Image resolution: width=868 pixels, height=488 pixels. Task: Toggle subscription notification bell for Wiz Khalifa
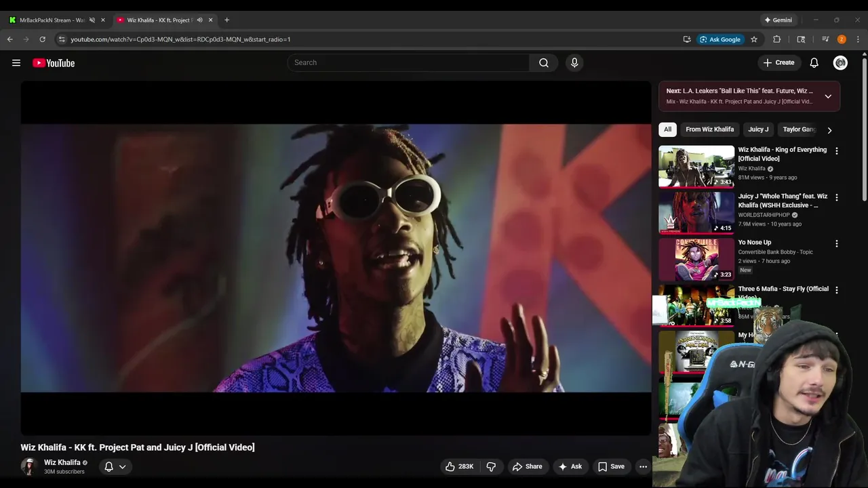[108, 466]
